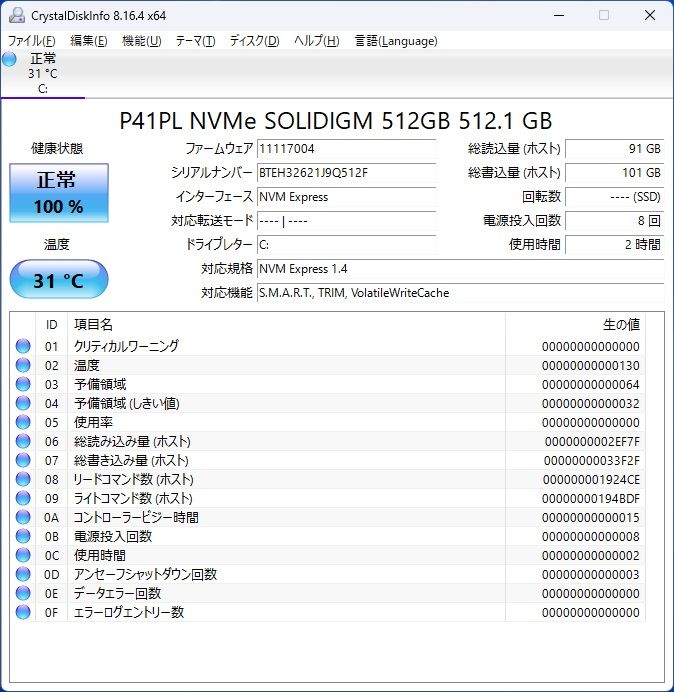Image resolution: width=674 pixels, height=692 pixels.
Task: Click status orb for エラーログエントリー数 row
Action: tap(23, 612)
